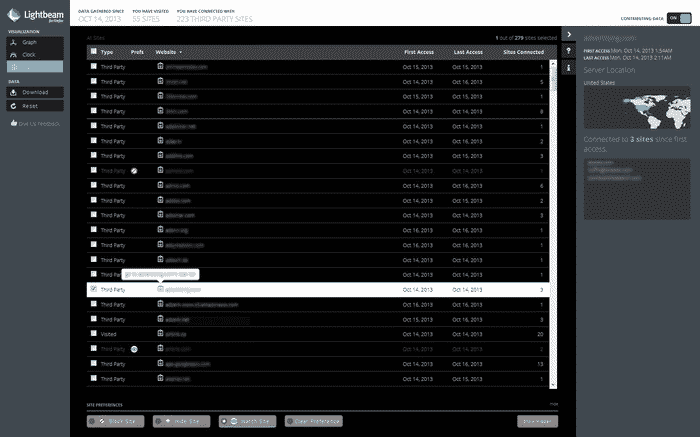Collapse the info side panel arrow
The height and width of the screenshot is (437, 700).
point(568,35)
